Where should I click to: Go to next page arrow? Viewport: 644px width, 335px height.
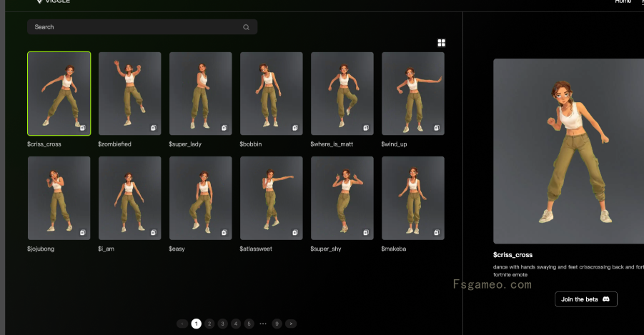click(x=291, y=324)
